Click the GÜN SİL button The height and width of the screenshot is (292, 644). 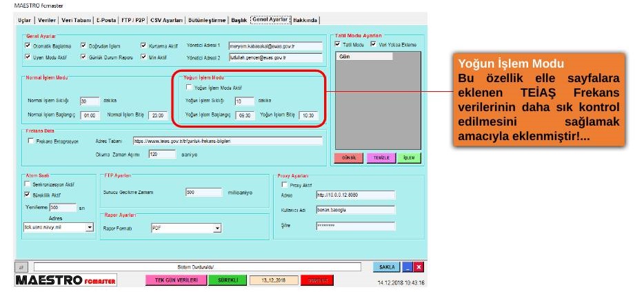349,158
